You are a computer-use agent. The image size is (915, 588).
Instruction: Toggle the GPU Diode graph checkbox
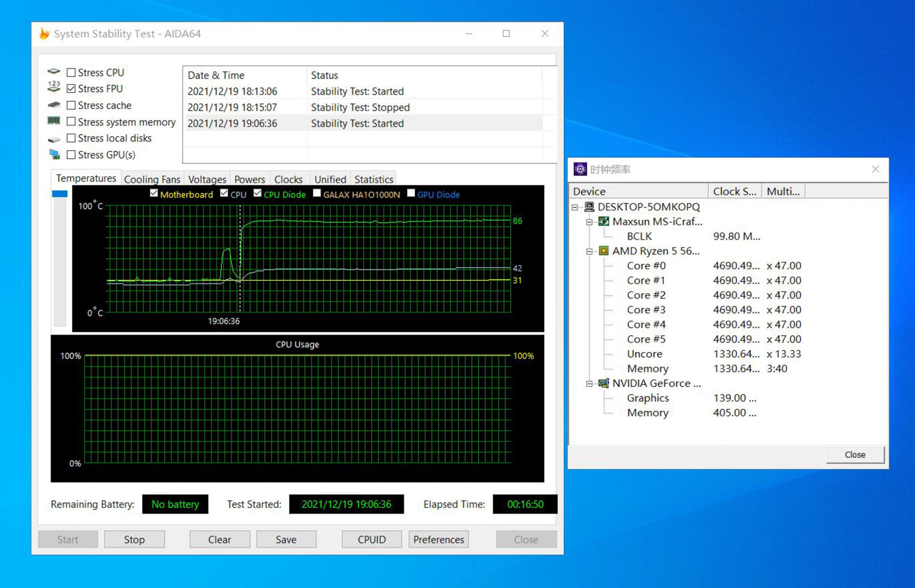(x=411, y=193)
